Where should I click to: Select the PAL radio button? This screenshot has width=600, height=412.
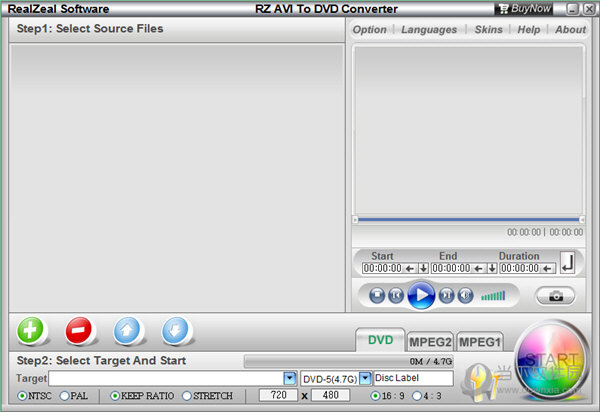(64, 396)
